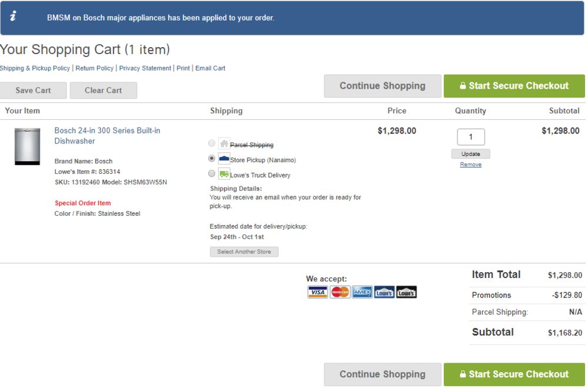Click the black Lowe's card icon
588x392 pixels.
pyautogui.click(x=406, y=292)
